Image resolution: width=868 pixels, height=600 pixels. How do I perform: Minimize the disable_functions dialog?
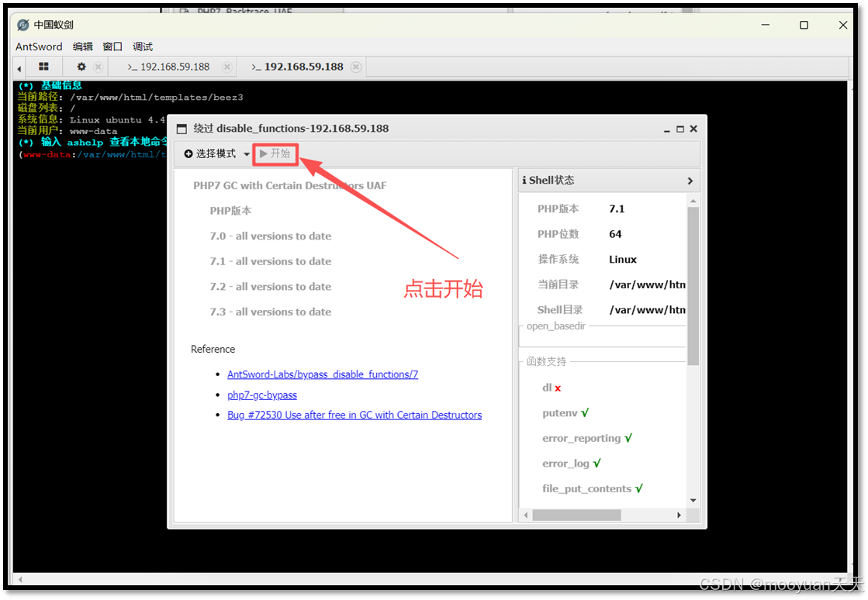[x=667, y=129]
